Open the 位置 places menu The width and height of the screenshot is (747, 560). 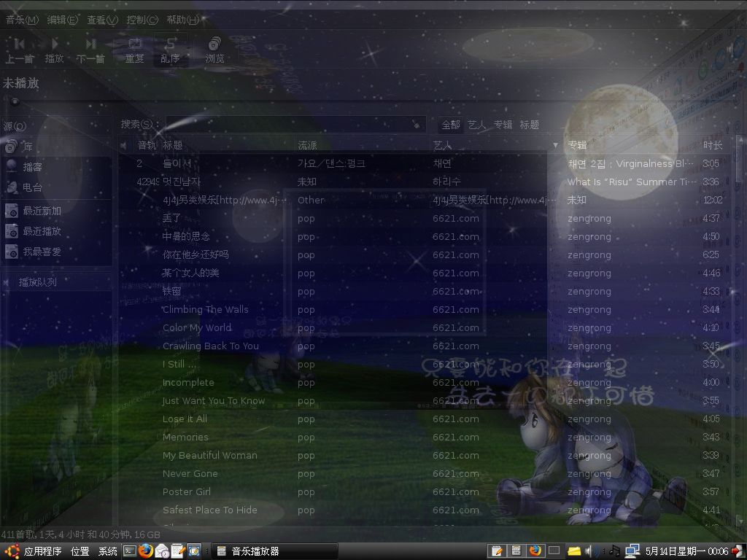pyautogui.click(x=80, y=551)
